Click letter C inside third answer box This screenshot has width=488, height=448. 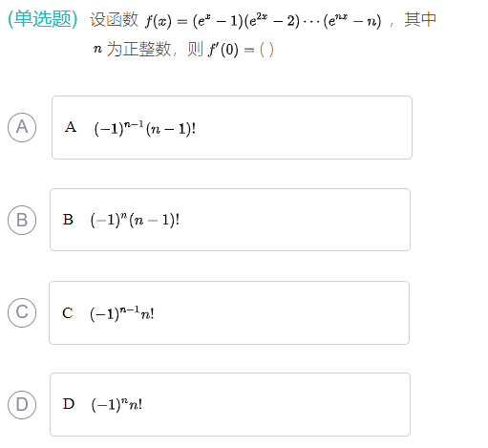68,312
